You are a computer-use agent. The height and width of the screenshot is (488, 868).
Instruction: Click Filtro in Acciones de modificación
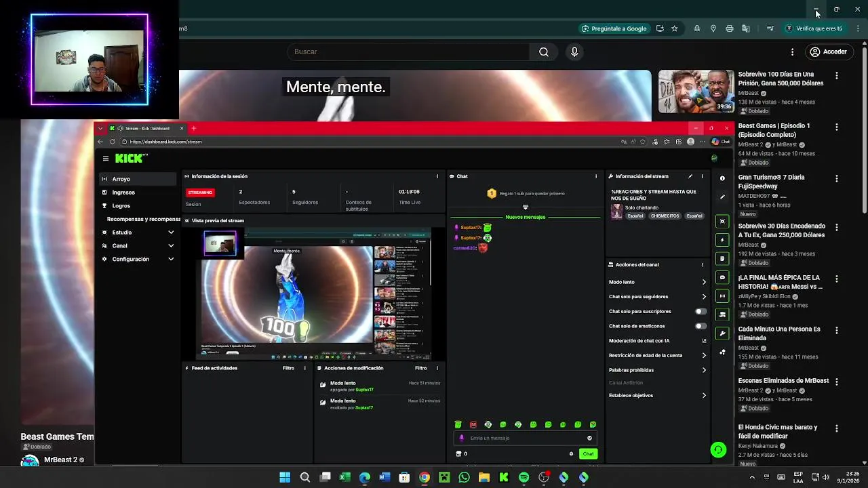point(421,368)
